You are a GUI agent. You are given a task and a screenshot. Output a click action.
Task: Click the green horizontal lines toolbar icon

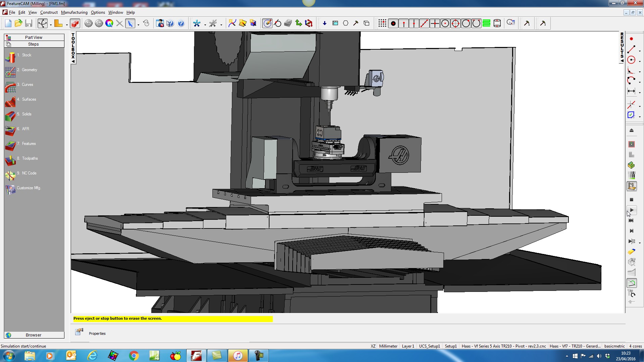pos(486,23)
